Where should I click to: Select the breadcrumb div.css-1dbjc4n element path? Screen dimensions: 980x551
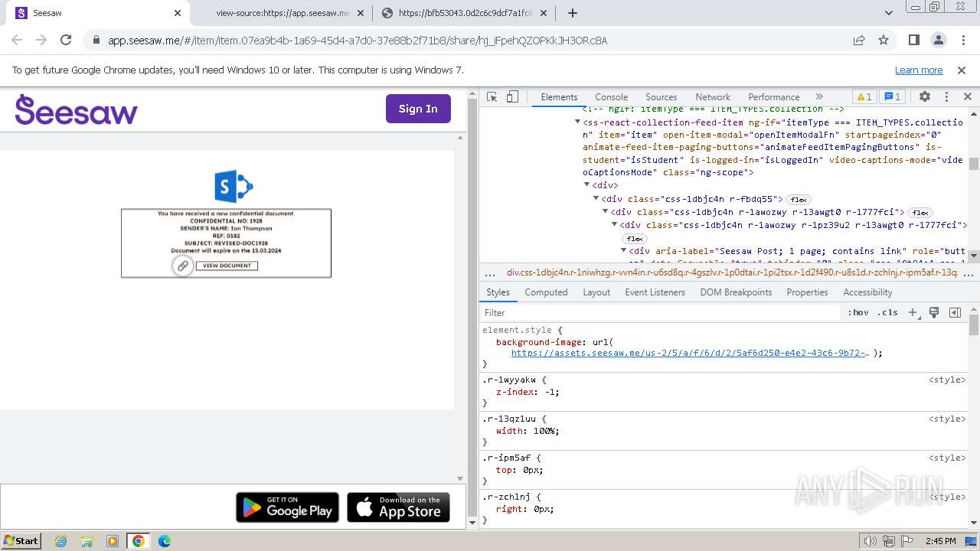click(732, 272)
